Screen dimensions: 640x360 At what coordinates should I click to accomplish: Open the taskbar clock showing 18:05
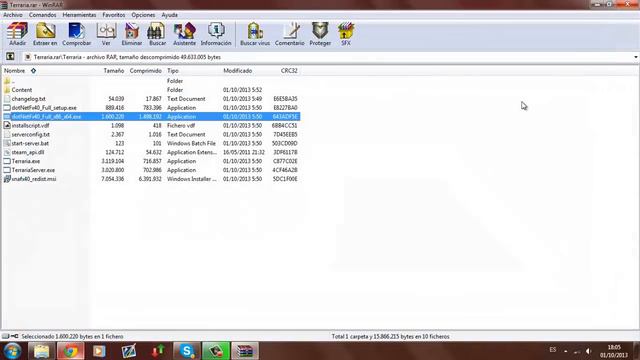point(614,351)
